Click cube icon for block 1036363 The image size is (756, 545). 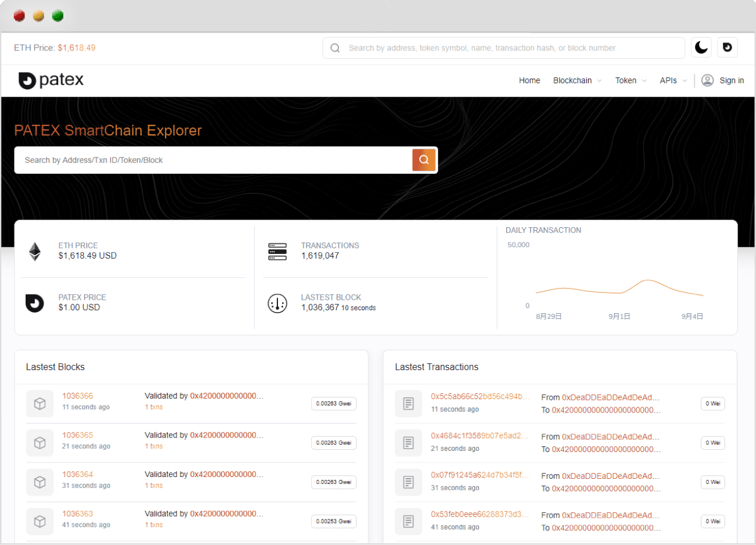pyautogui.click(x=40, y=521)
